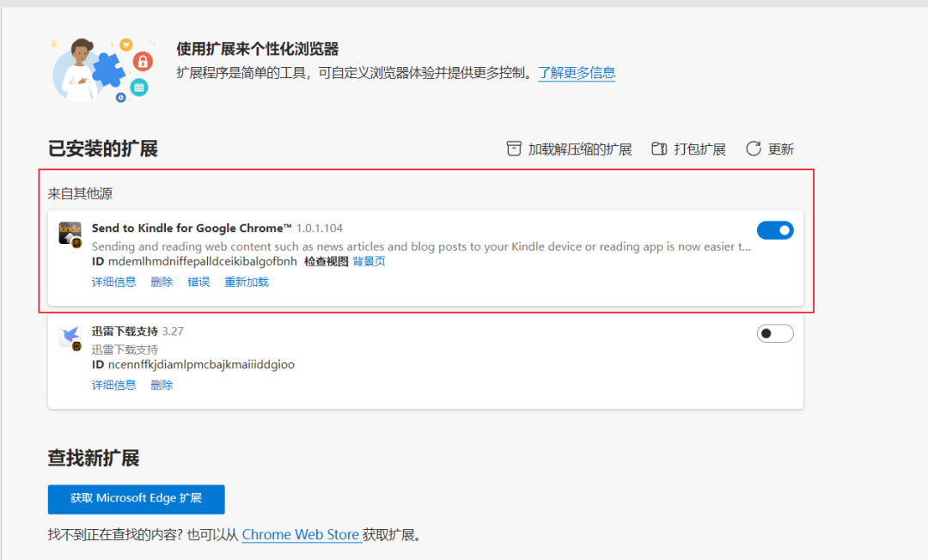Open 了解更多信息 link

pyautogui.click(x=577, y=73)
